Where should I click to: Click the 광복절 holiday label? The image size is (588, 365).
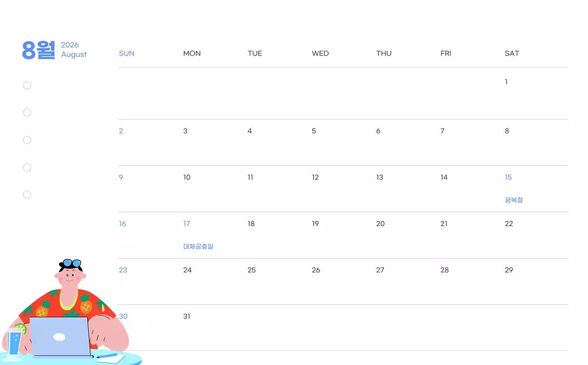tap(514, 200)
